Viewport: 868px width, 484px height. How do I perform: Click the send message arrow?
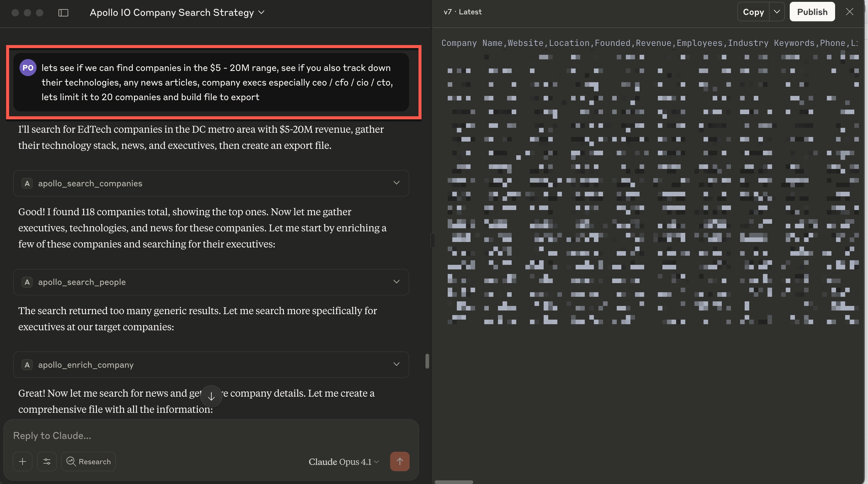[x=400, y=461]
